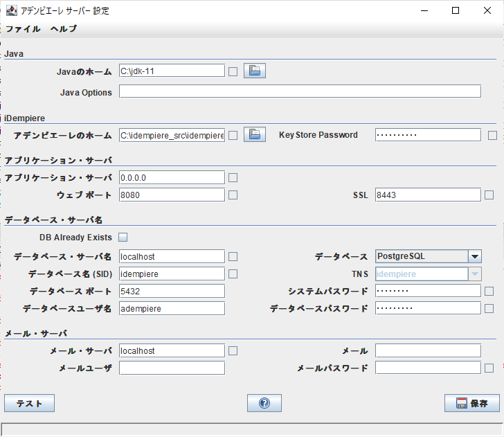Click the アデンピエーレのホーム path field
Viewport: 504px width, 437px height.
(x=172, y=135)
